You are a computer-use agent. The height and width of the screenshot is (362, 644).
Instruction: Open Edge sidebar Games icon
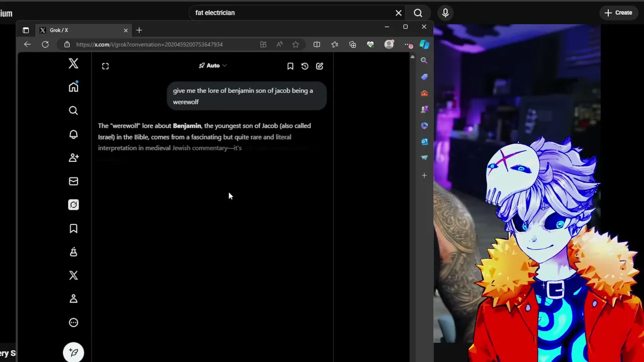pyautogui.click(x=424, y=109)
